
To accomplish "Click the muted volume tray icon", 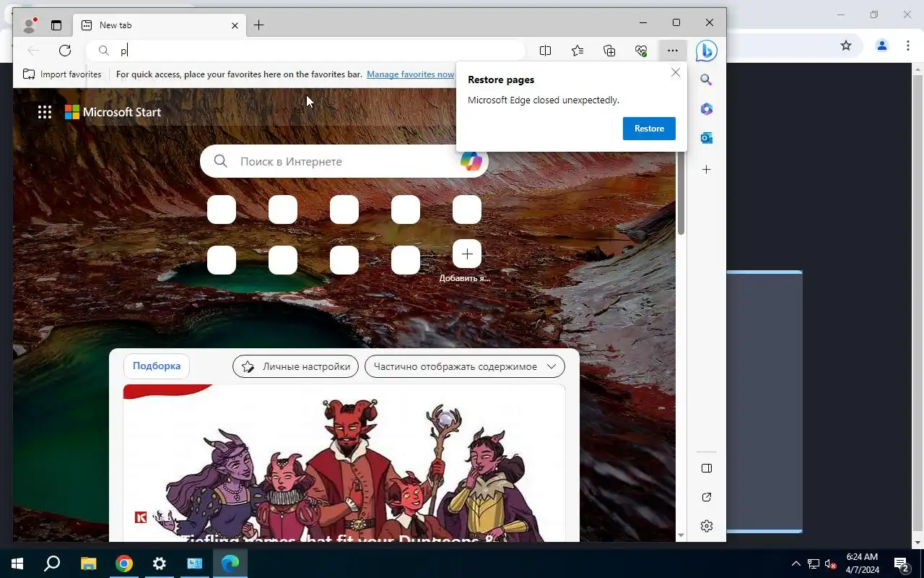I will (x=831, y=564).
